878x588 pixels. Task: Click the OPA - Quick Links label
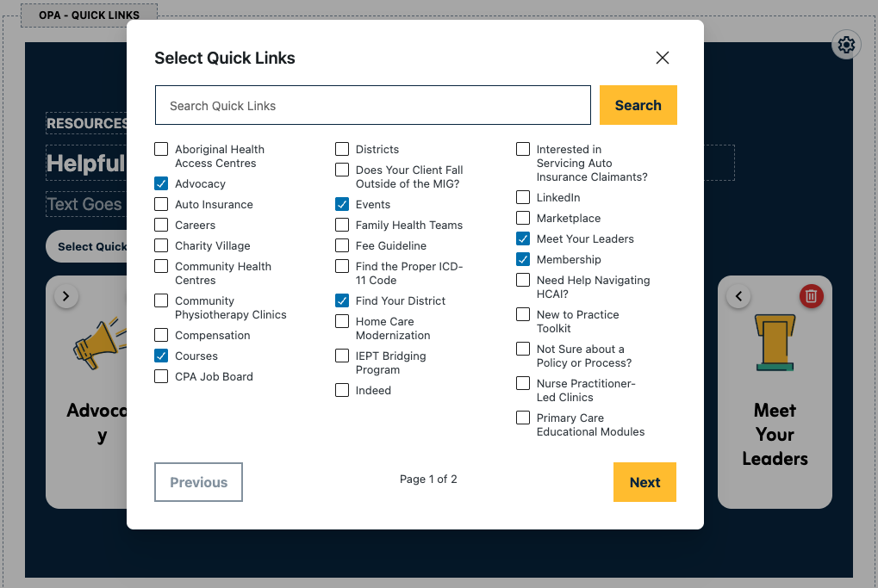89,15
